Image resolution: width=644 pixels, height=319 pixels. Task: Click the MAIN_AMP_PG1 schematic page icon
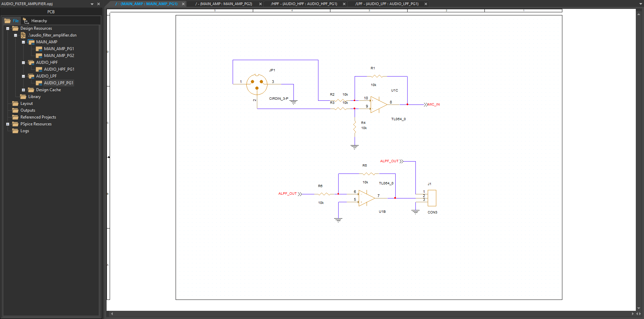tap(39, 49)
